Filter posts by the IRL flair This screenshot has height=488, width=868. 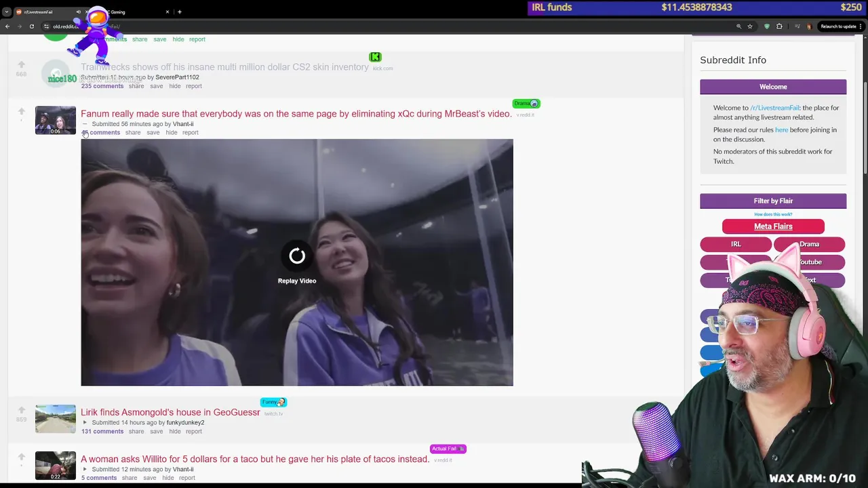pos(736,244)
